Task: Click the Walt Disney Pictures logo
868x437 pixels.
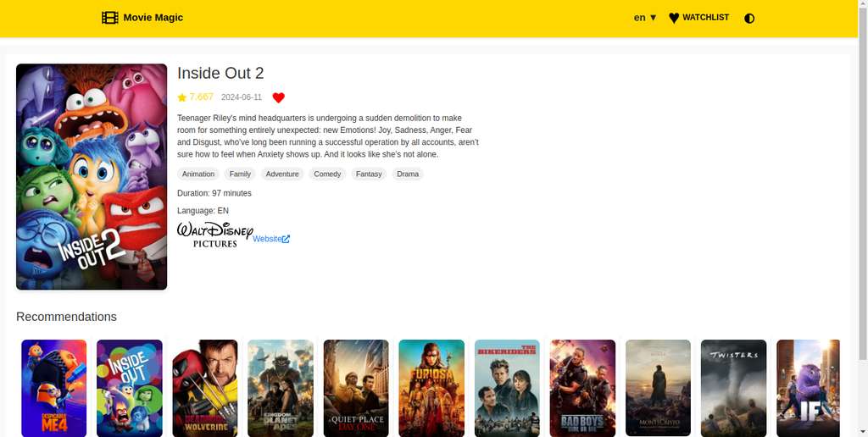Action: coord(214,235)
